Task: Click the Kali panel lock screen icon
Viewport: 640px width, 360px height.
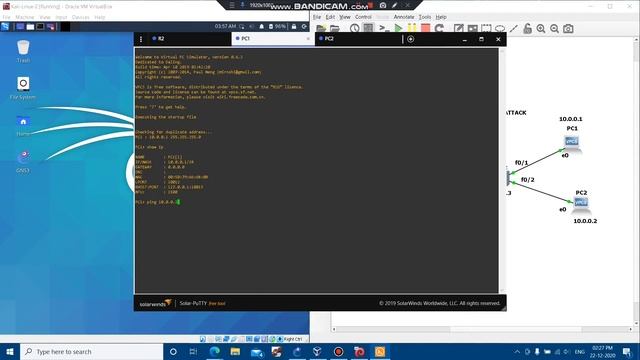Action: coord(294,27)
